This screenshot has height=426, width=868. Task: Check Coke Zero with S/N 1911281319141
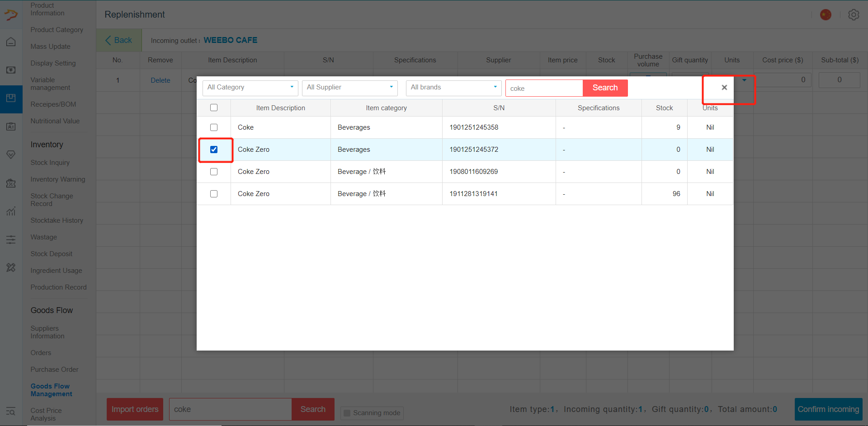pos(214,194)
